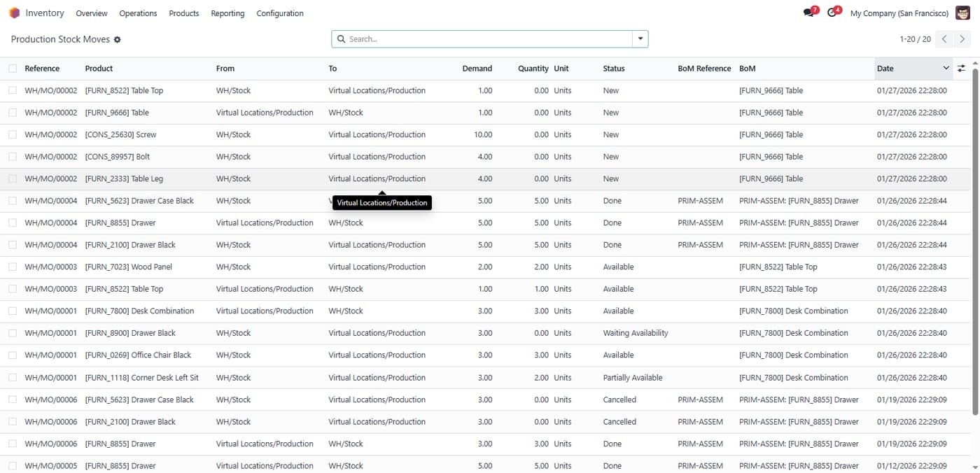This screenshot has height=473, width=980.
Task: Click PRIM-ASSEM reference in WH/MO/00005 row
Action: (x=701, y=465)
